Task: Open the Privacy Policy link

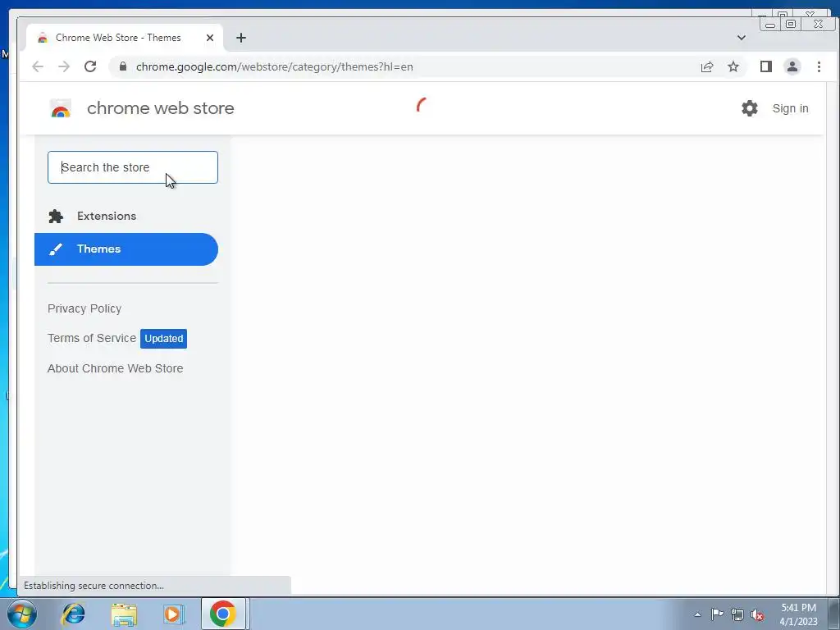Action: coord(84,308)
